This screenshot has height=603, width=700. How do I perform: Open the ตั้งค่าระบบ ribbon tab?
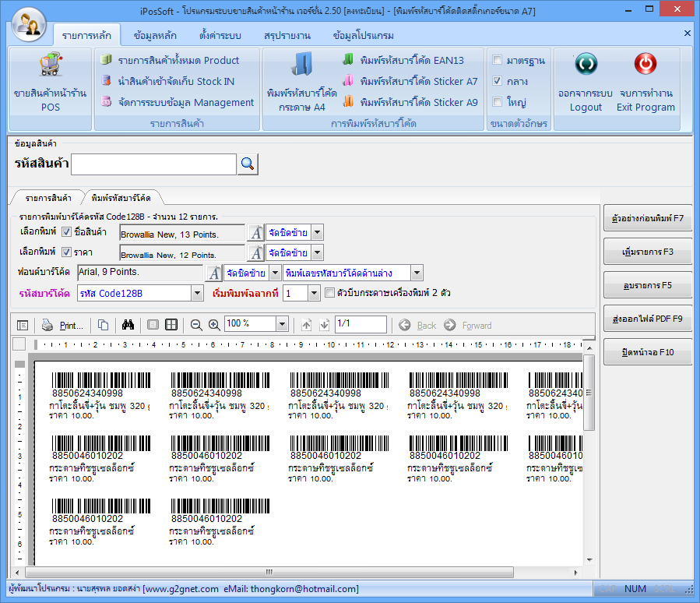(x=220, y=35)
